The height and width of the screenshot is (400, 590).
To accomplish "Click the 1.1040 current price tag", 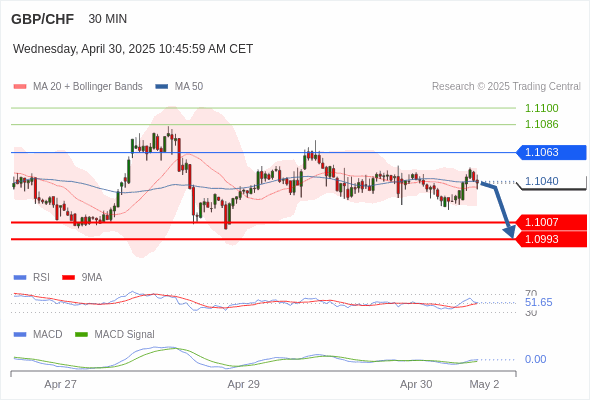I will coord(551,181).
